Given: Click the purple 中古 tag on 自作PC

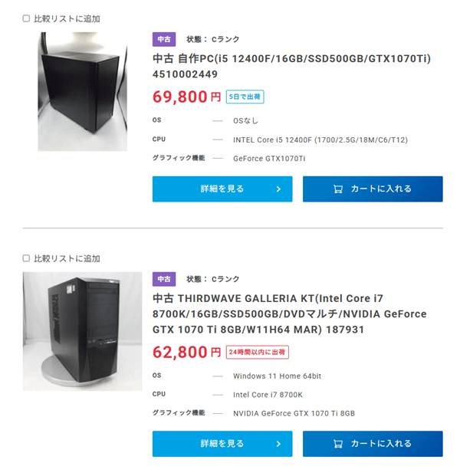Looking at the screenshot, I should 164,38.
